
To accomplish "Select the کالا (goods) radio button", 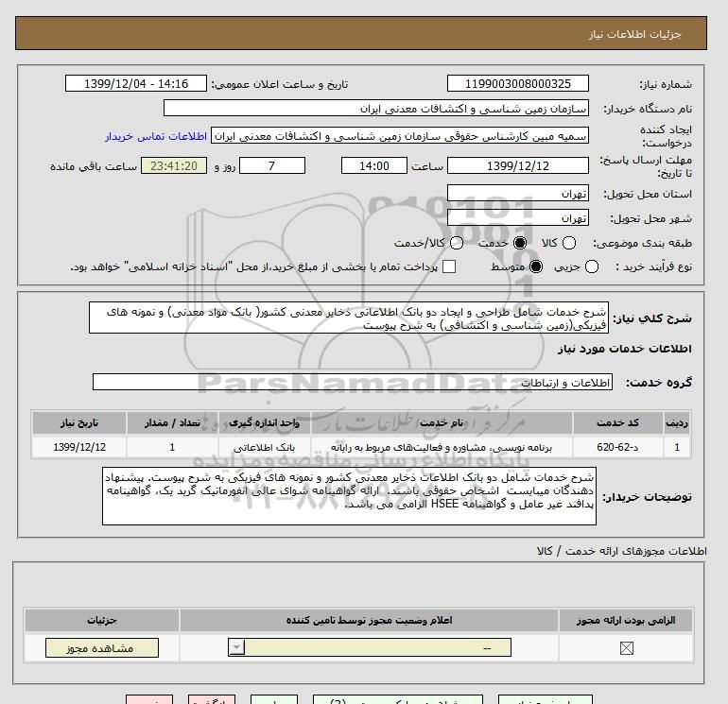I will point(569,243).
